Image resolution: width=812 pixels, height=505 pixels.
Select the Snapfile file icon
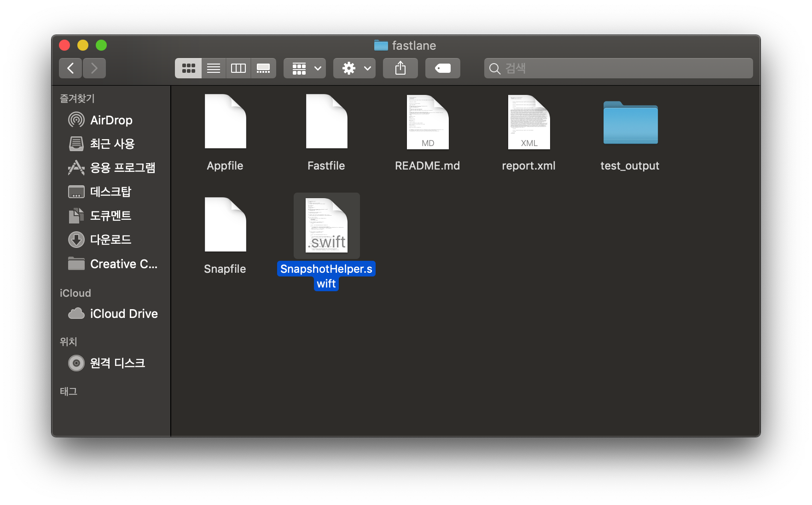pos(225,224)
